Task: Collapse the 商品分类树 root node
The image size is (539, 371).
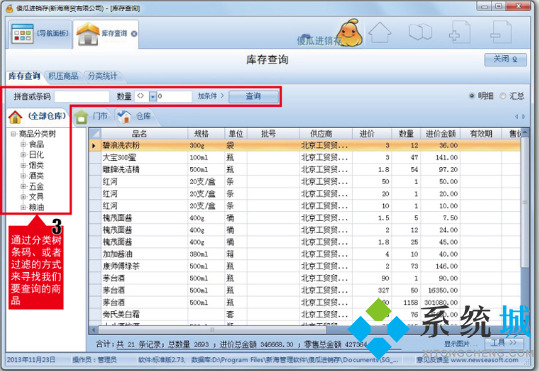Action: pos(13,134)
